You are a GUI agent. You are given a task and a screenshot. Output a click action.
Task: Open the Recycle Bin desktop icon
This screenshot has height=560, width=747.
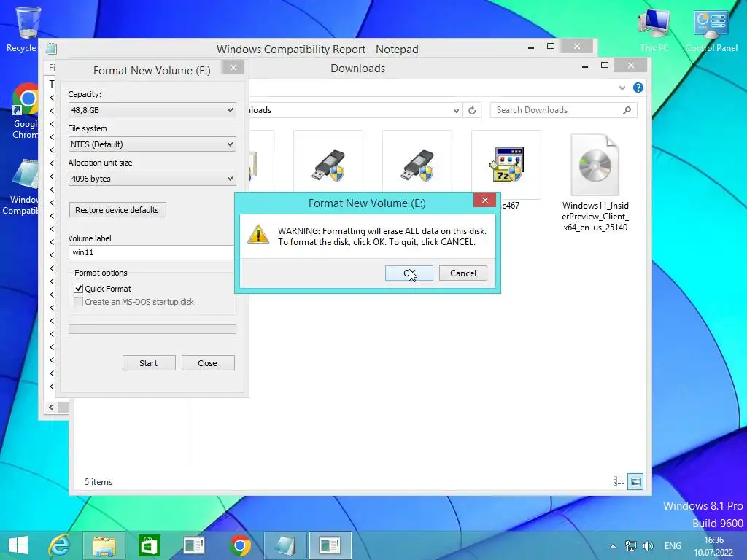[26, 28]
